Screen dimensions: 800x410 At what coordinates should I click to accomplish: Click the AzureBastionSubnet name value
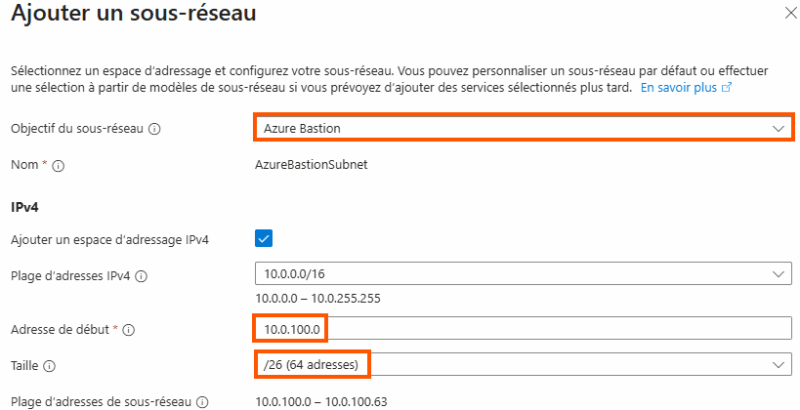tap(312, 165)
